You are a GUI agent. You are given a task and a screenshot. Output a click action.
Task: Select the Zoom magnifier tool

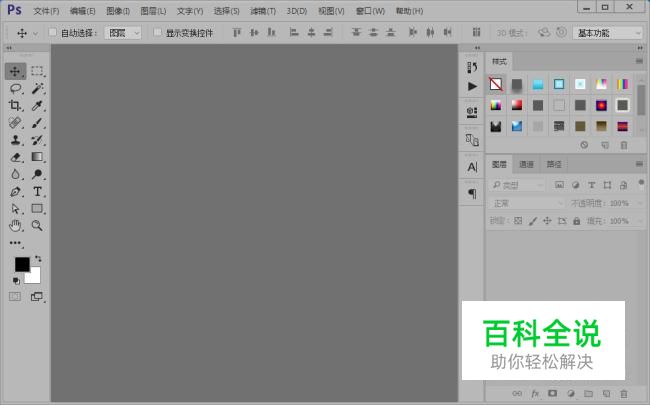[37, 226]
